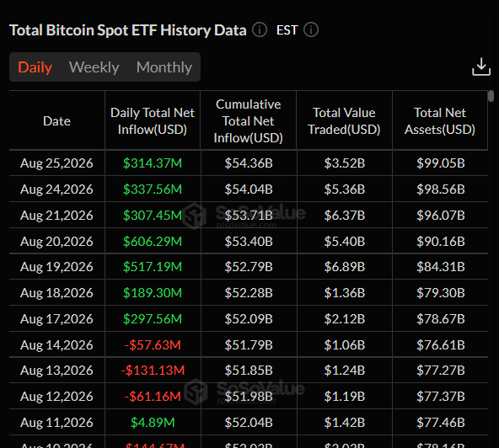Image resolution: width=499 pixels, height=448 pixels.
Task: Select the Aug 20,2026 date cell
Action: click(x=56, y=242)
